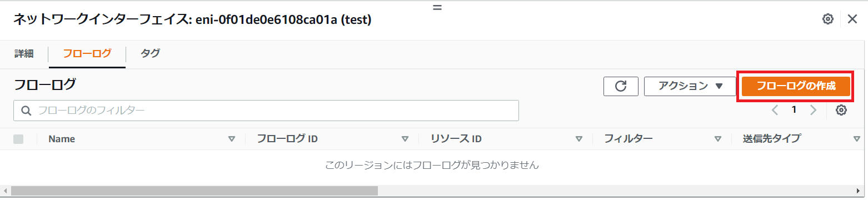The image size is (868, 200).
Task: Select the フローログ tab
Action: click(87, 54)
